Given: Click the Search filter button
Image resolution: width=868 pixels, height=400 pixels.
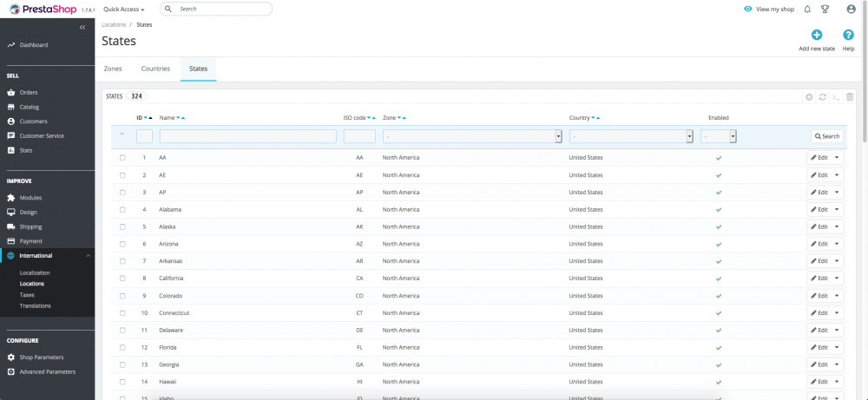Looking at the screenshot, I should [827, 136].
